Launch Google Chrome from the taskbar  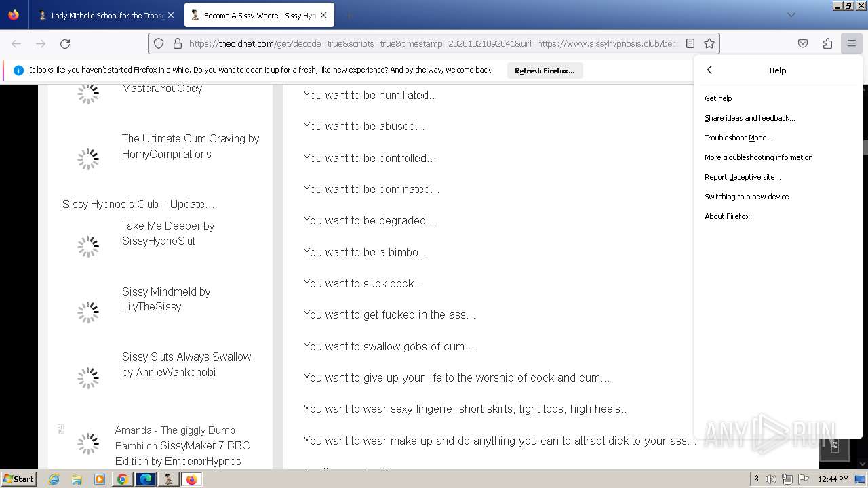tap(123, 479)
